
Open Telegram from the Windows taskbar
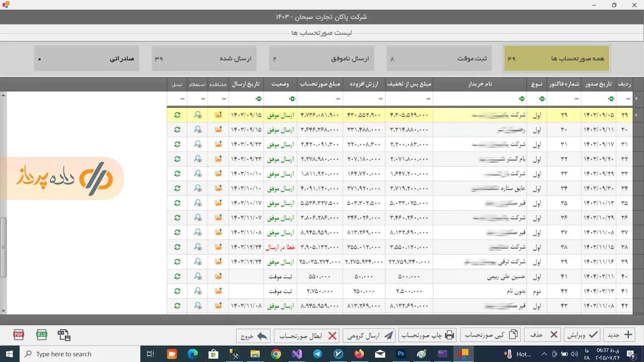pyautogui.click(x=317, y=354)
